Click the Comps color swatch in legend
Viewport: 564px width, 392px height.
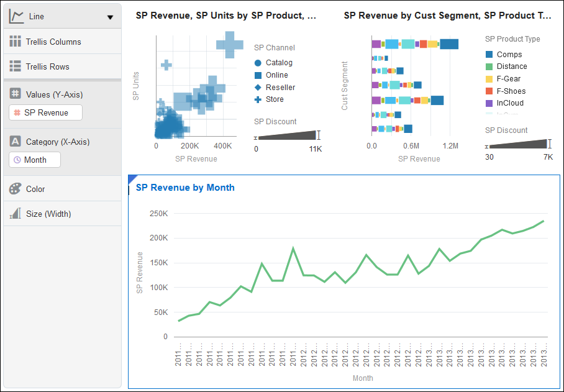click(489, 54)
